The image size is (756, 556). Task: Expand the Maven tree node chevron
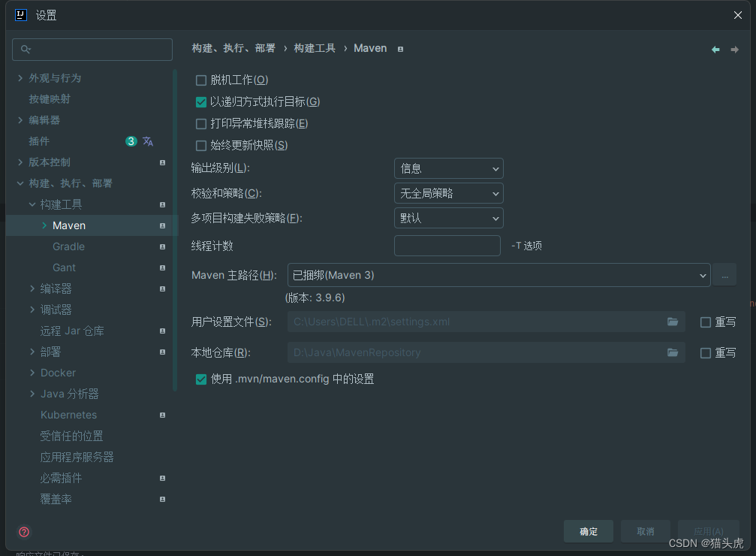point(44,225)
